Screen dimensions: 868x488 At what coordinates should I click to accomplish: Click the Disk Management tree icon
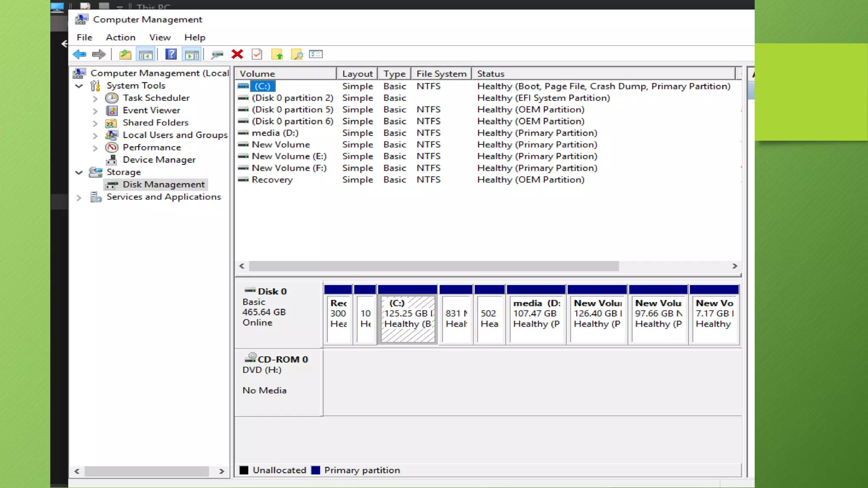(x=112, y=185)
